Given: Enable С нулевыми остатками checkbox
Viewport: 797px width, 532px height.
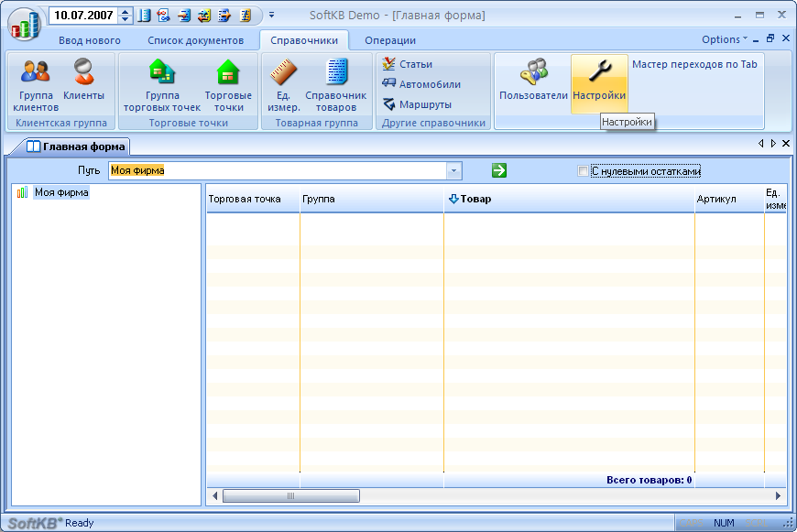Looking at the screenshot, I should (x=583, y=171).
